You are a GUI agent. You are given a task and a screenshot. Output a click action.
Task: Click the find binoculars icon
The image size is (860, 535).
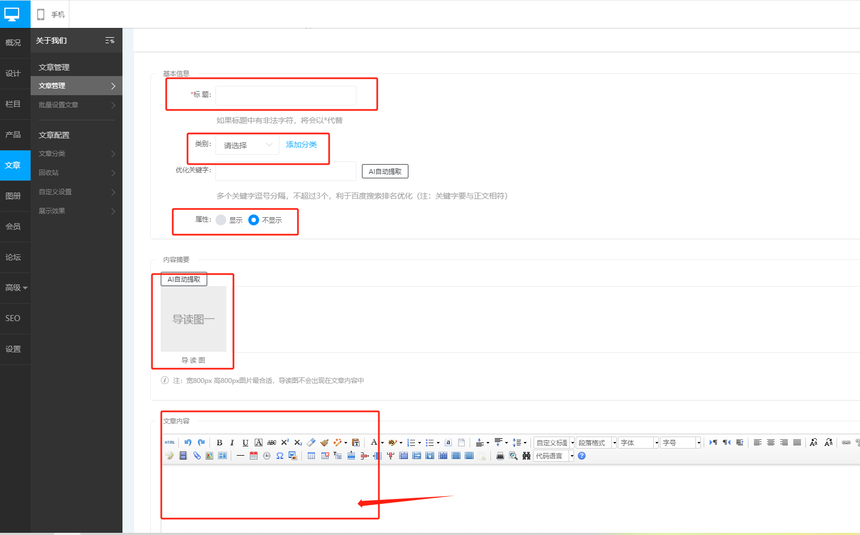pyautogui.click(x=526, y=456)
